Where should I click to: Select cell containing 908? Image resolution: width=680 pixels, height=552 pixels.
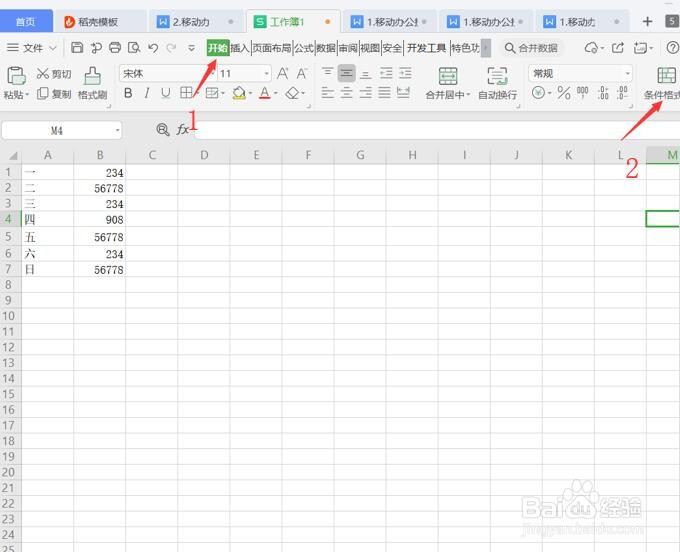[x=100, y=219]
